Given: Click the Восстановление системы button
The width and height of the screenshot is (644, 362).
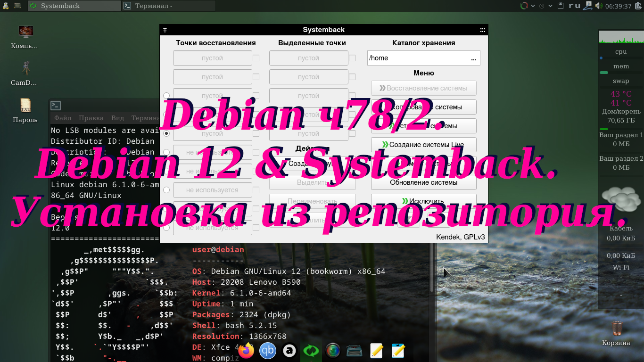Looking at the screenshot, I should (423, 88).
